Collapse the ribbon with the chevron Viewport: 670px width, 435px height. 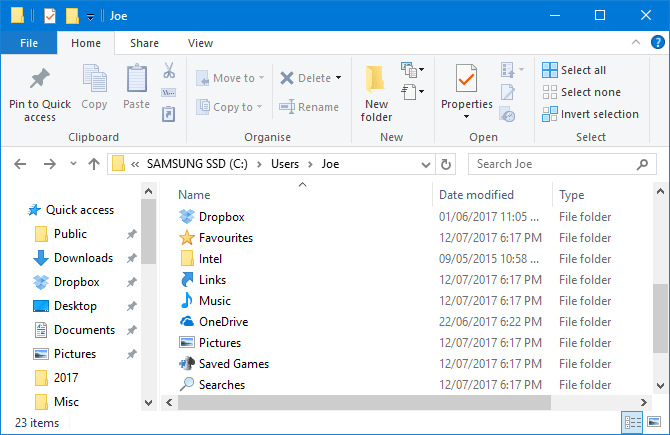pyautogui.click(x=636, y=42)
